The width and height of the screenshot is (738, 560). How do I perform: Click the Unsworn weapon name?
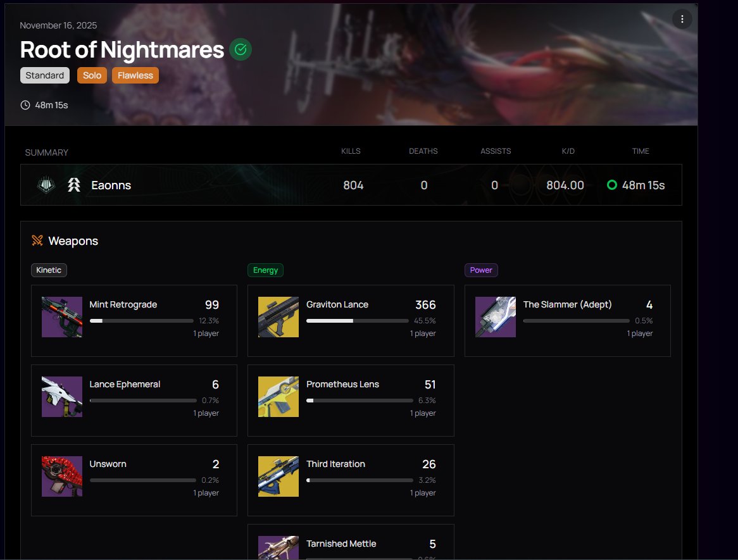pos(108,464)
